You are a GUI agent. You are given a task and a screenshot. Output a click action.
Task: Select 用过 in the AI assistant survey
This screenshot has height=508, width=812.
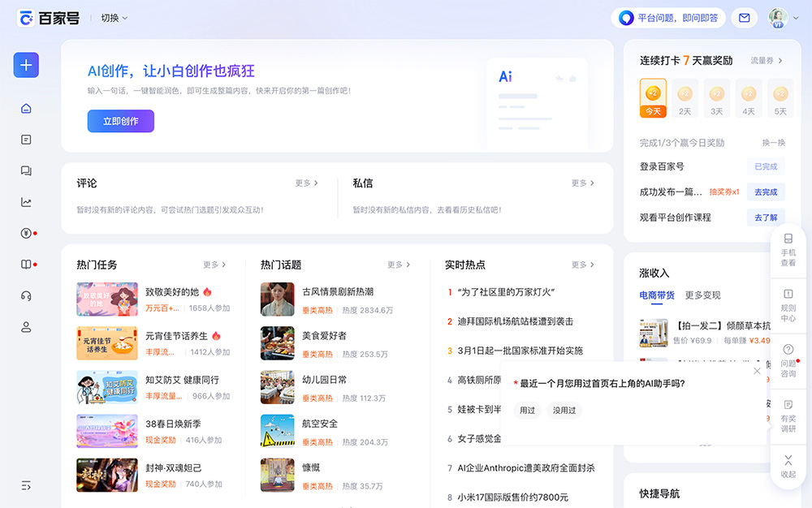[x=526, y=411]
